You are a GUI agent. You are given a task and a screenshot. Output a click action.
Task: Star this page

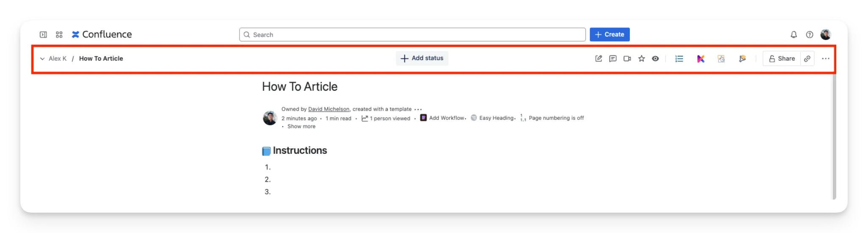[642, 58]
